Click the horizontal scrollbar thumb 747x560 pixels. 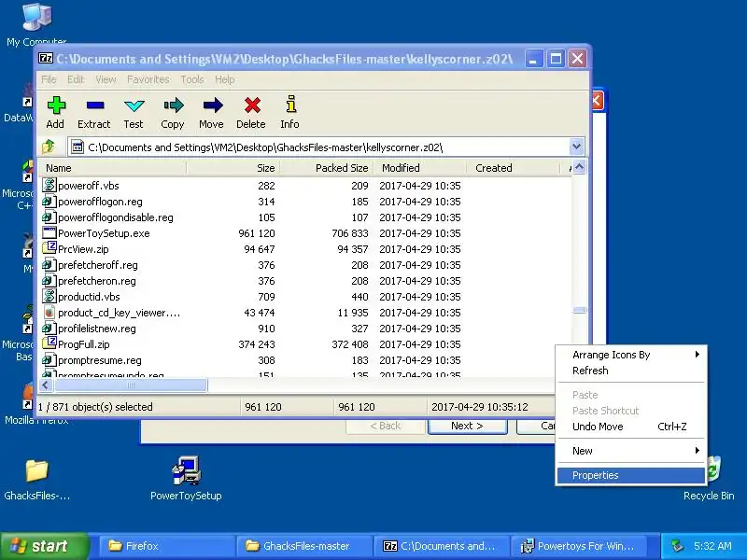click(x=131, y=385)
